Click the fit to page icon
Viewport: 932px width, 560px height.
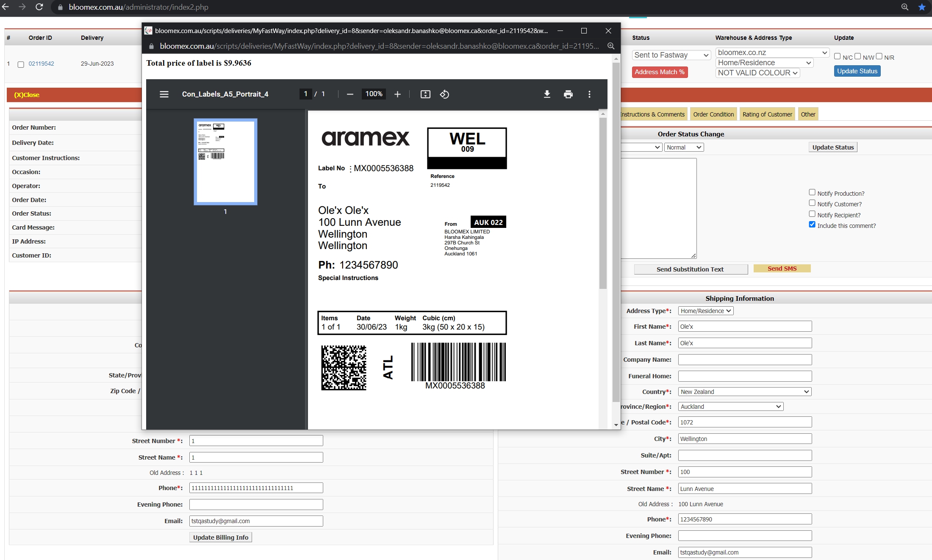pos(425,94)
